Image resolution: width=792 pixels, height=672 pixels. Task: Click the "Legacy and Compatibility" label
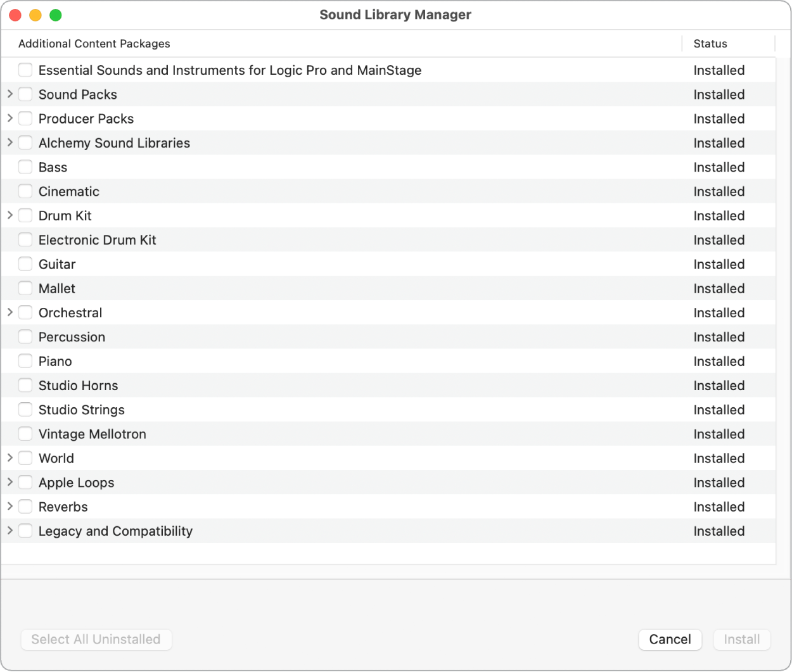pyautogui.click(x=116, y=531)
